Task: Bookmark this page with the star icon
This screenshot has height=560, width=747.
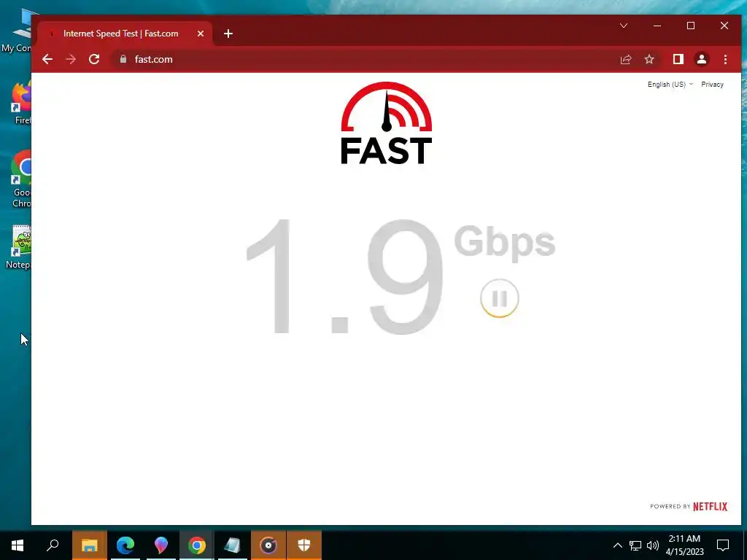Action: tap(649, 59)
